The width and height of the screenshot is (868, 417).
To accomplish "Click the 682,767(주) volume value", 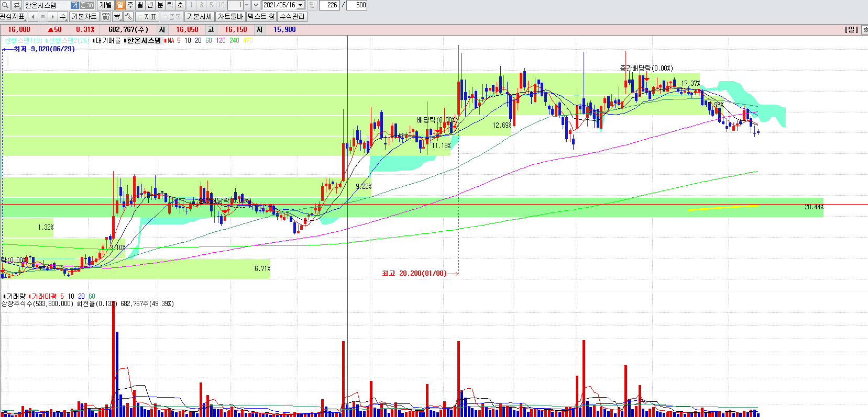I will pos(128,29).
